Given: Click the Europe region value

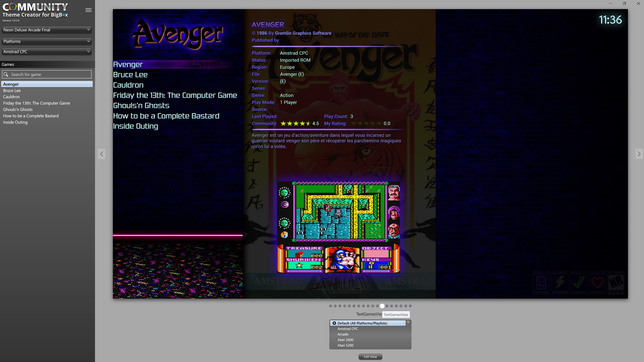Looking at the screenshot, I should pyautogui.click(x=287, y=67).
